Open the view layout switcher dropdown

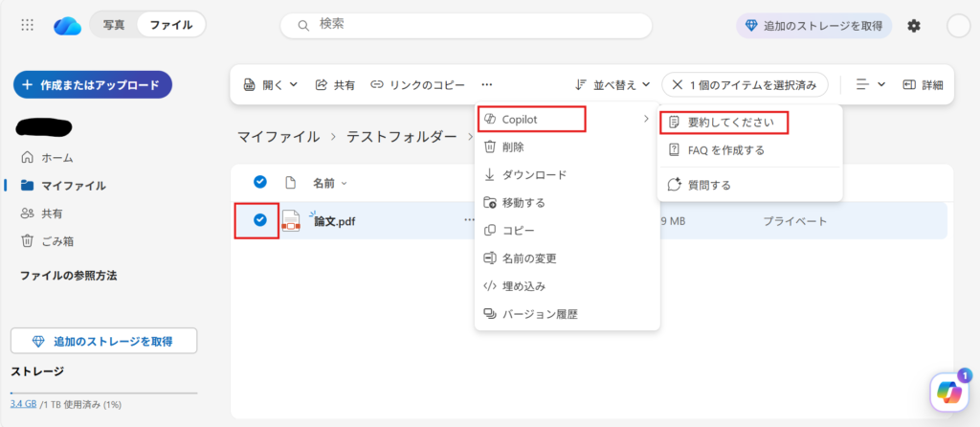click(x=870, y=85)
